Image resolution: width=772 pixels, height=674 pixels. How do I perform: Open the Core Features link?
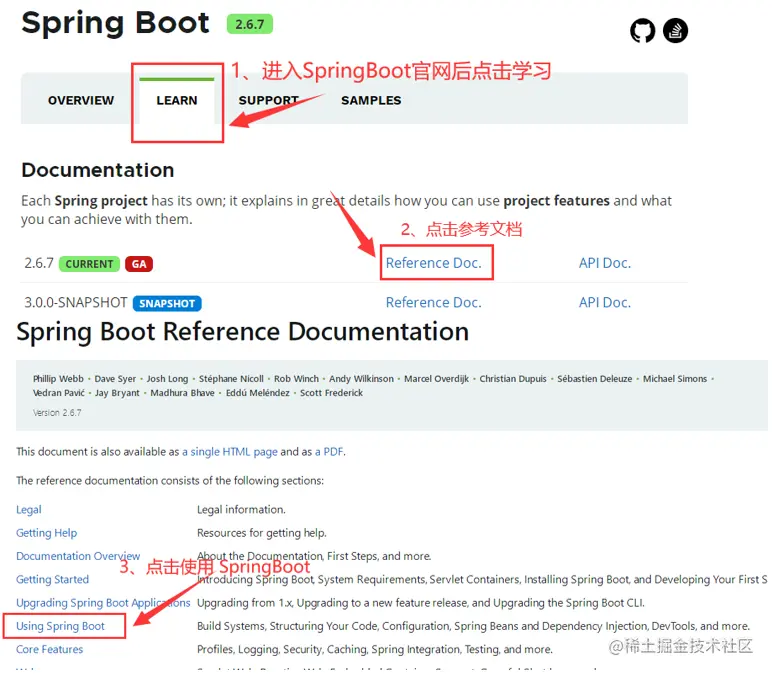click(x=49, y=649)
